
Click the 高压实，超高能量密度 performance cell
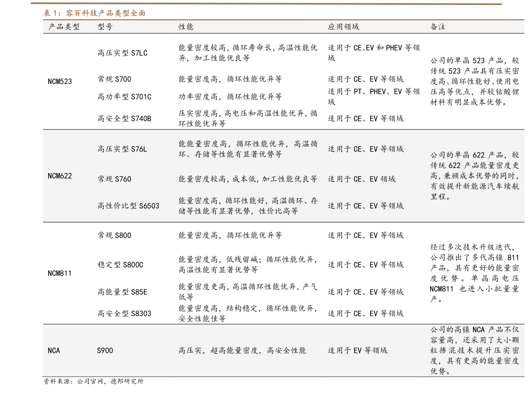tap(242, 351)
